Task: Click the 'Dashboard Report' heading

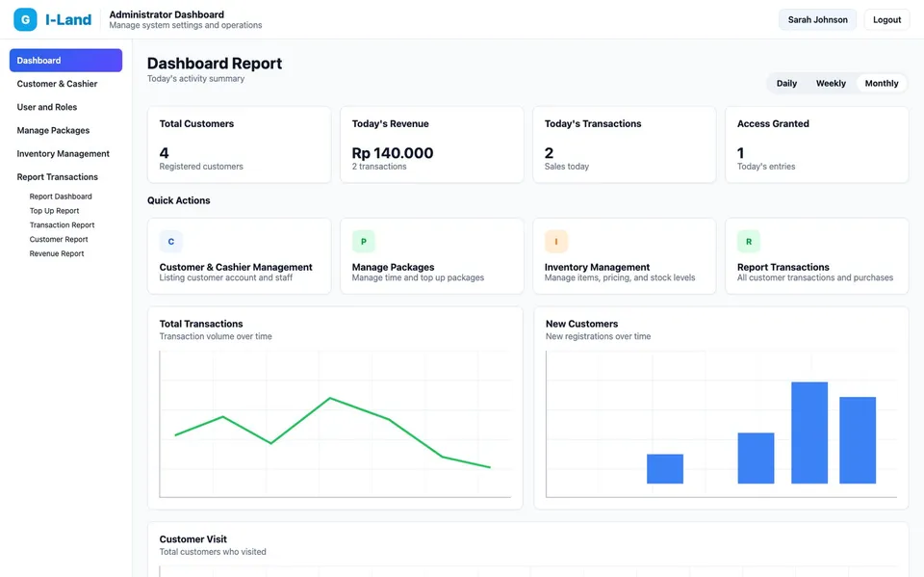Action: (215, 64)
